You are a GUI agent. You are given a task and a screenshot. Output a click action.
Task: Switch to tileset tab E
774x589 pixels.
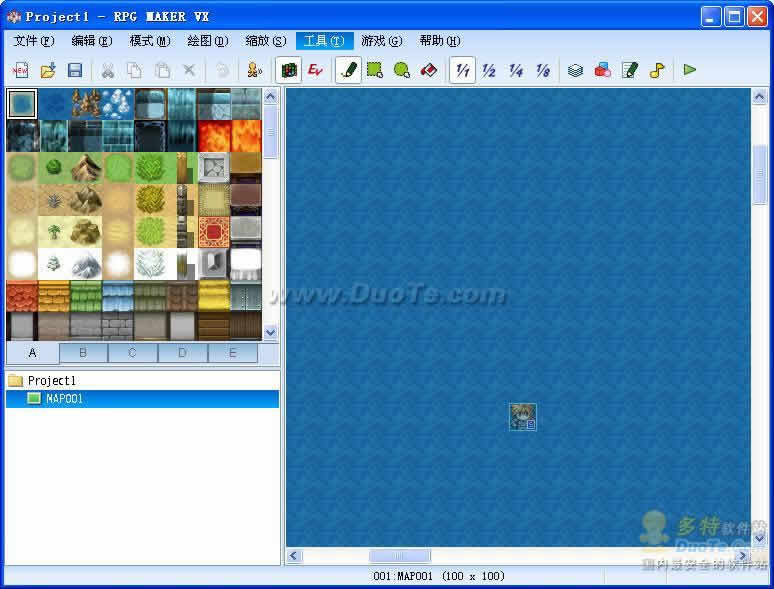point(232,353)
